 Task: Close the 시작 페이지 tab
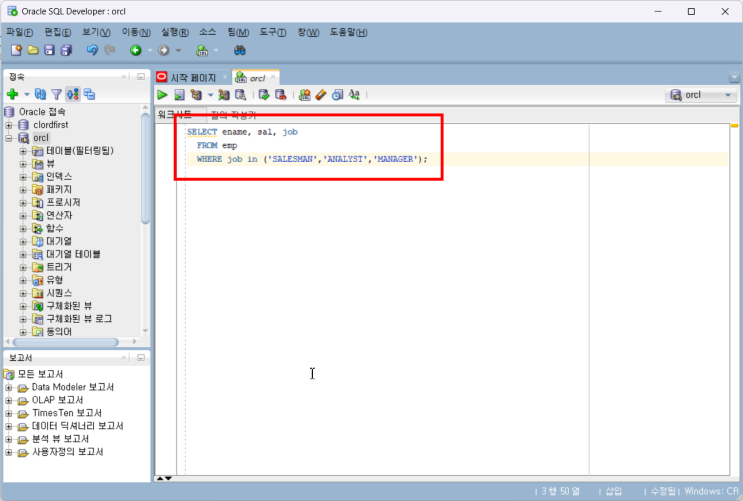[x=225, y=77]
